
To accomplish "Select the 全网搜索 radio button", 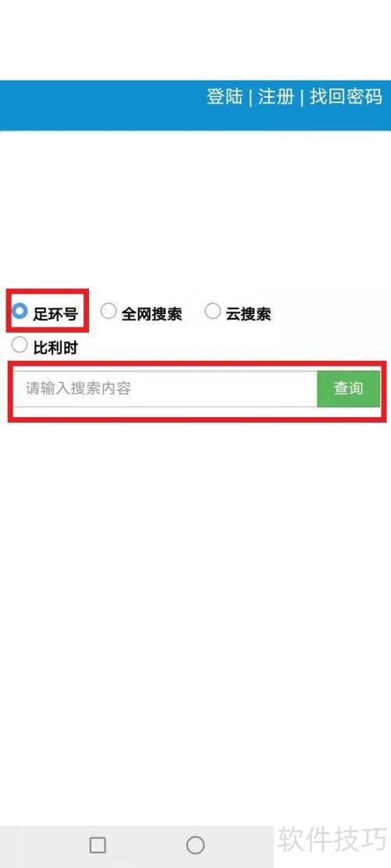I will [x=109, y=311].
